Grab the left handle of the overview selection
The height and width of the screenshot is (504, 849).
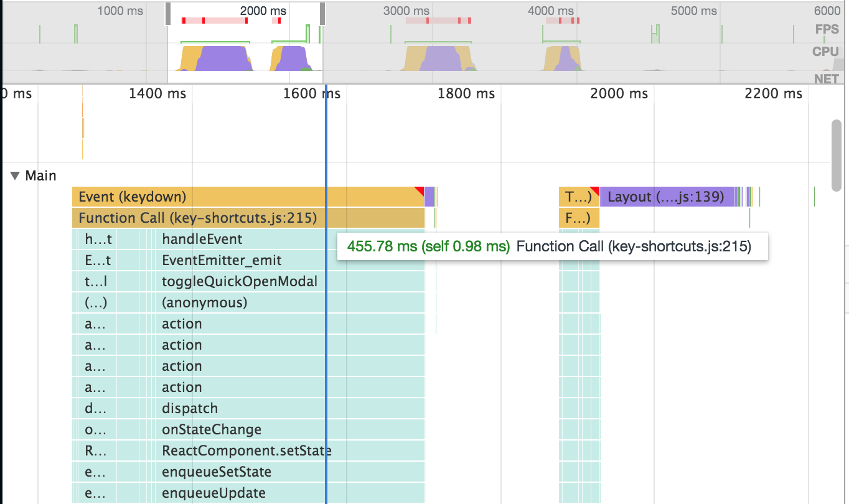tap(167, 14)
